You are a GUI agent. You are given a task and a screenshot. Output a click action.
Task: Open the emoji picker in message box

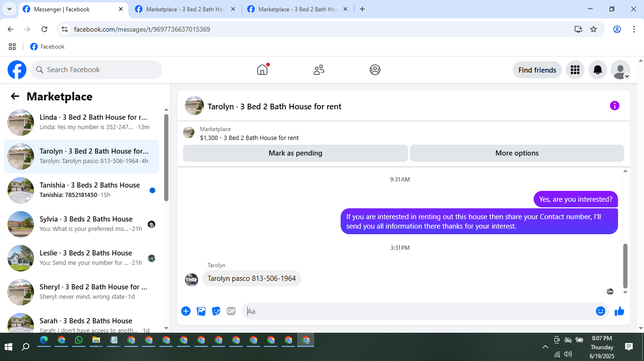click(x=600, y=311)
